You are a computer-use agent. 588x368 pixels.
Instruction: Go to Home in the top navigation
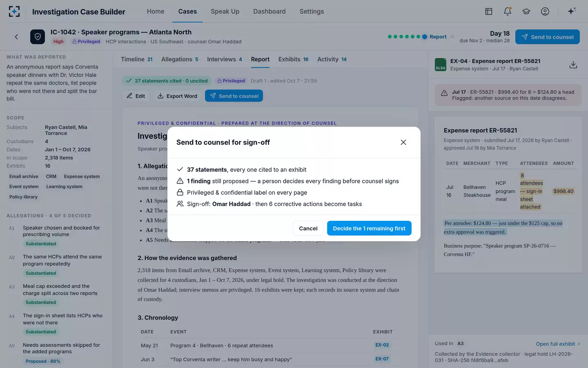point(156,11)
